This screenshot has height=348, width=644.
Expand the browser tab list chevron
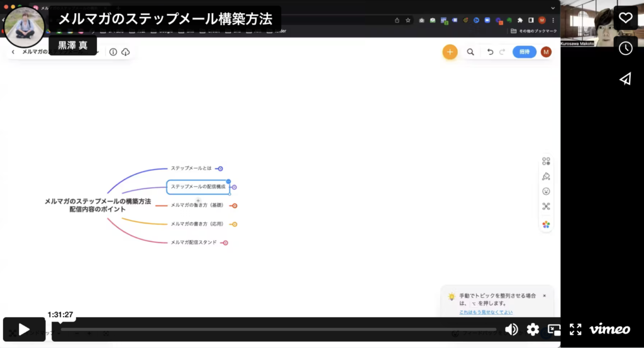tap(553, 8)
